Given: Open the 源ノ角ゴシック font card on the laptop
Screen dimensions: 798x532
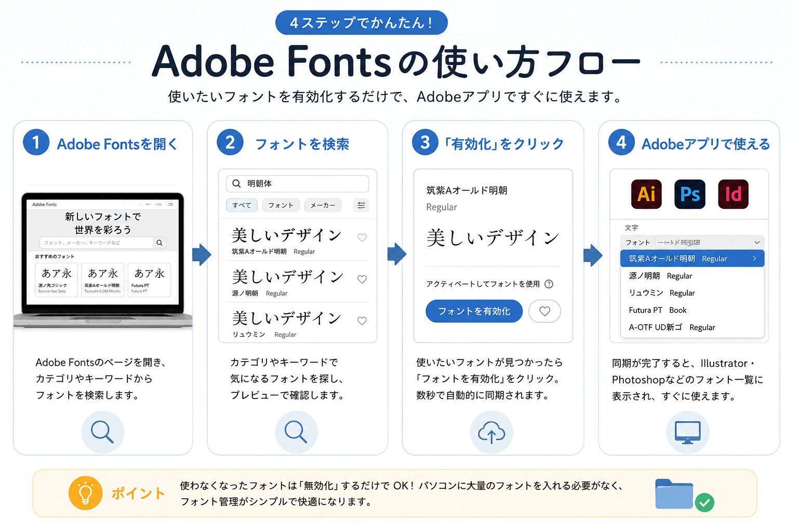Looking at the screenshot, I should tap(57, 280).
